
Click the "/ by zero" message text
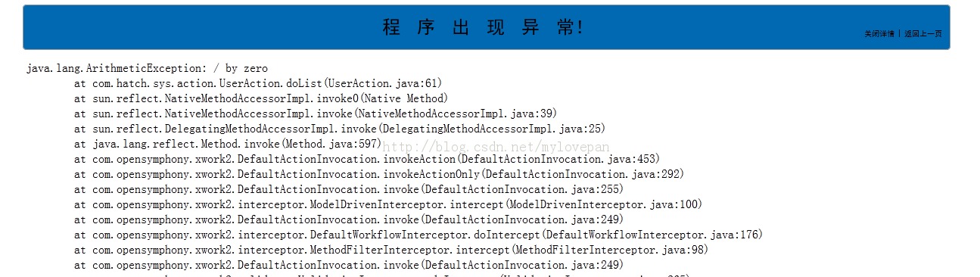[x=241, y=68]
